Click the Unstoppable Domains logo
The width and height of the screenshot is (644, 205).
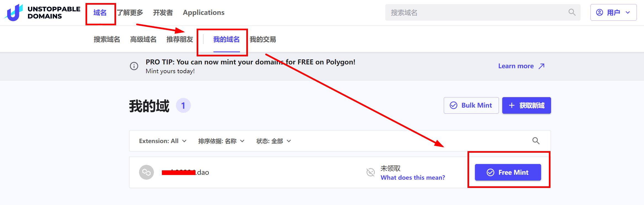click(x=42, y=13)
